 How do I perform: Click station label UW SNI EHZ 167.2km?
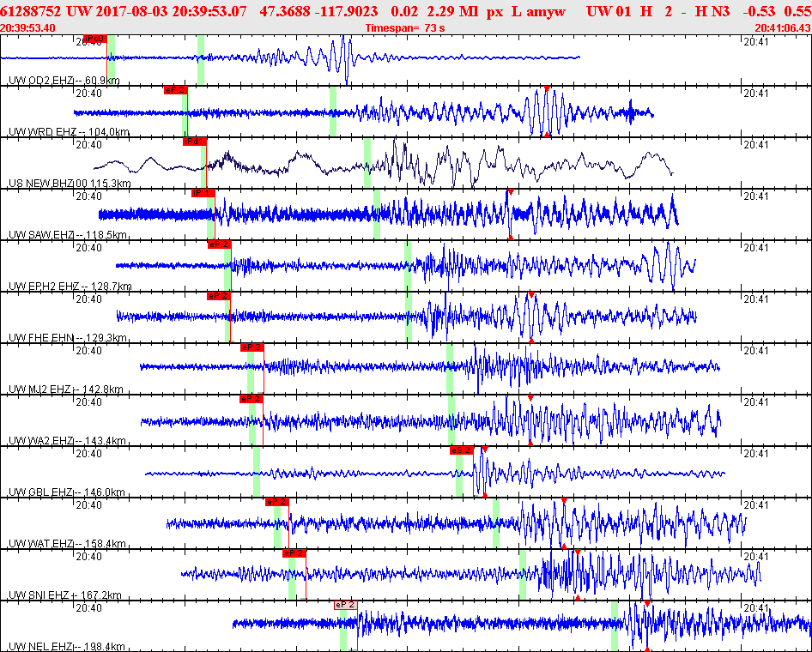[64, 595]
